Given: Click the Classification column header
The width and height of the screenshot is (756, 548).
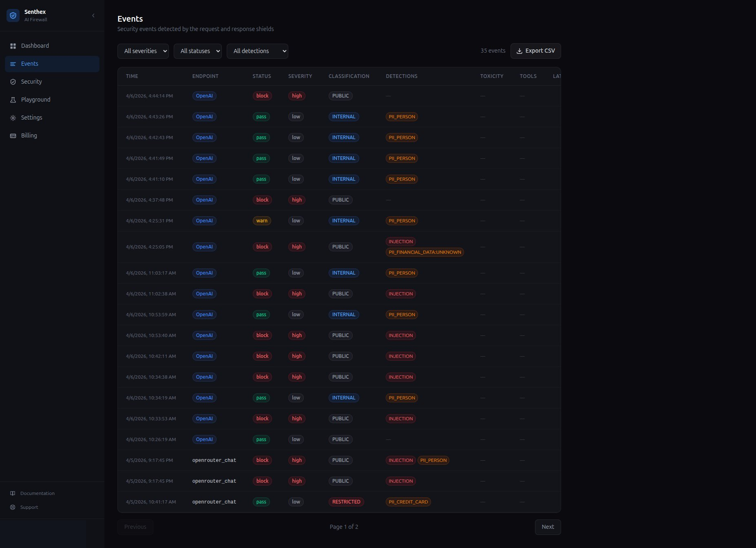Looking at the screenshot, I should pyautogui.click(x=349, y=76).
